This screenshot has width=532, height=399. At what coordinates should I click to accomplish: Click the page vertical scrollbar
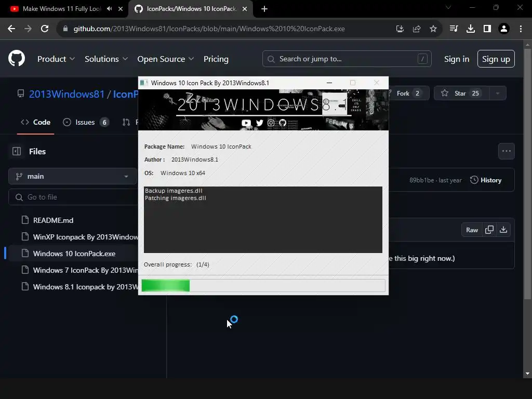(x=527, y=174)
